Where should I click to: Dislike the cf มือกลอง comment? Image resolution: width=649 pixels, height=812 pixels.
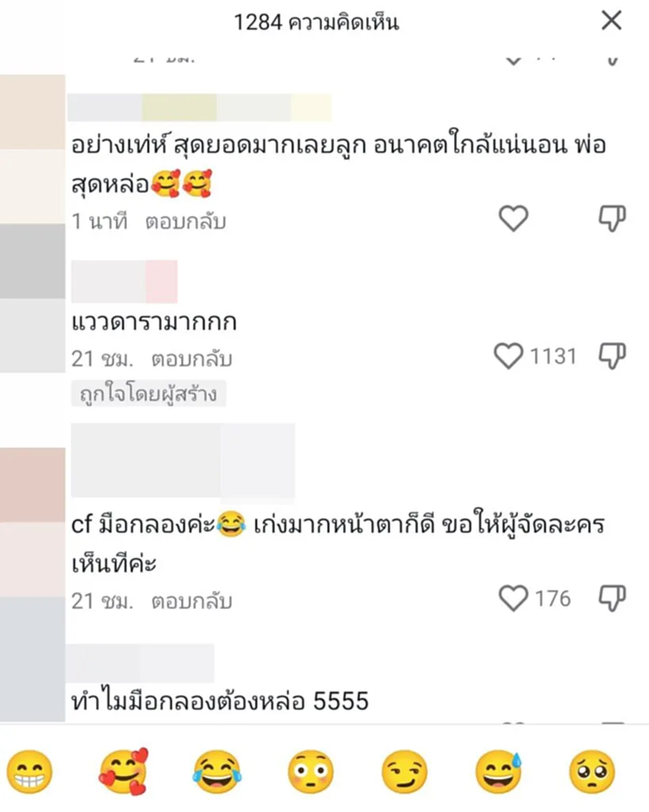pos(613,598)
